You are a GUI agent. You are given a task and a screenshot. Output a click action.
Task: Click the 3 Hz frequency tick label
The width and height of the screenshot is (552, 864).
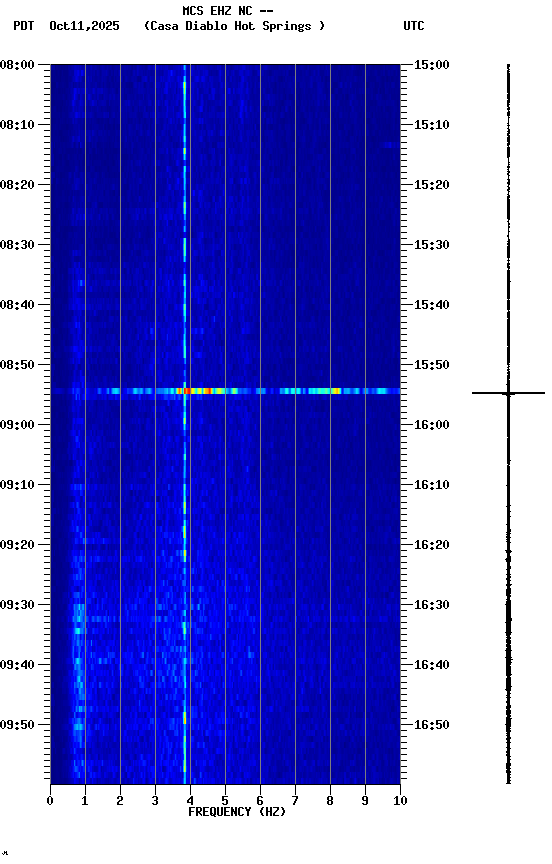pos(155,801)
